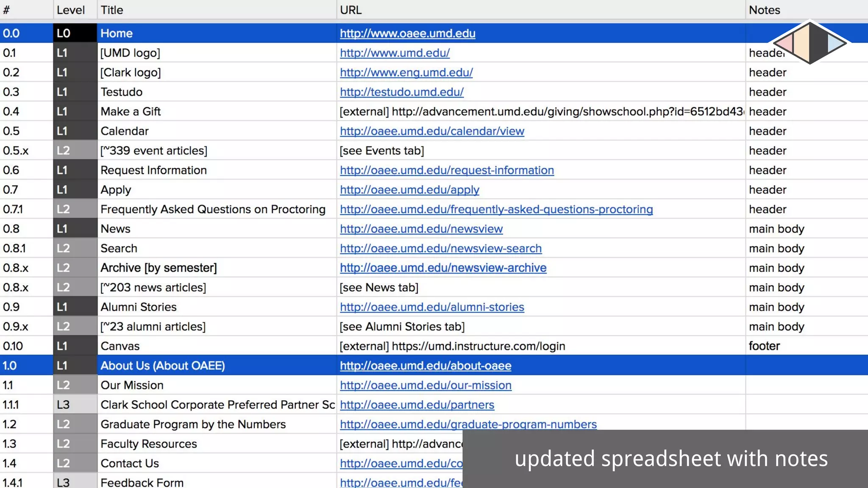The width and height of the screenshot is (868, 488).
Task: Click the 'Calendar' title cell
Action: tap(217, 131)
